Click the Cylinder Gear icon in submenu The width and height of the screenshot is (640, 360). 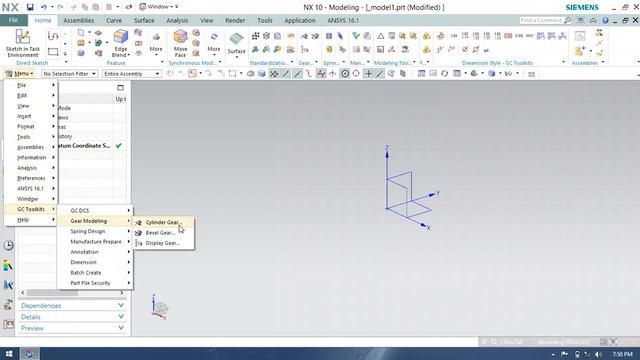click(x=139, y=222)
